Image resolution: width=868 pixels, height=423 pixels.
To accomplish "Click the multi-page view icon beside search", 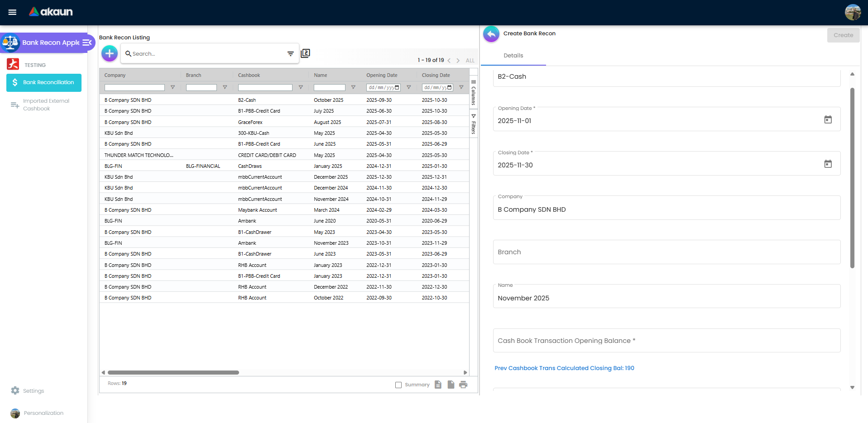I will coord(306,53).
